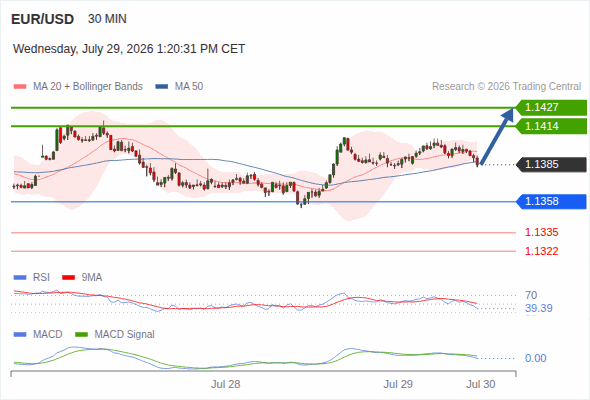
Task: Click the RSI blue legend marker
Action: [20, 278]
